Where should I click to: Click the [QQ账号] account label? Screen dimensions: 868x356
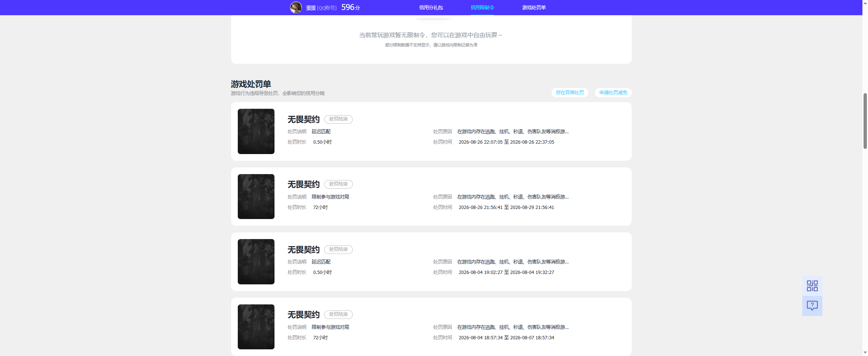[x=327, y=8]
